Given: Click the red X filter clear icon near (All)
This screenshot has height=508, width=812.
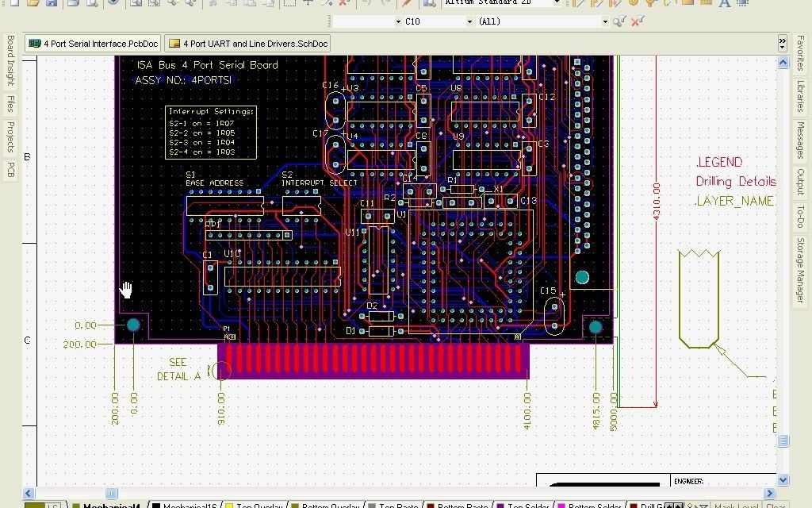Looking at the screenshot, I should 637,21.
